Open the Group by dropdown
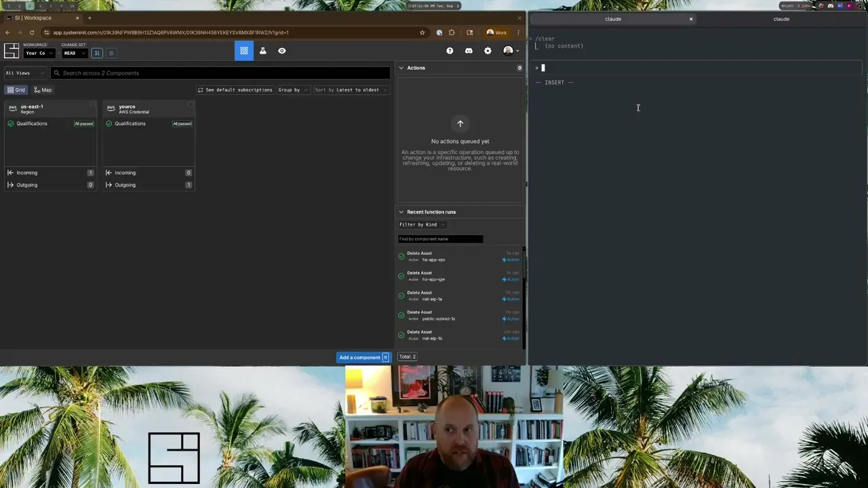 coord(292,90)
